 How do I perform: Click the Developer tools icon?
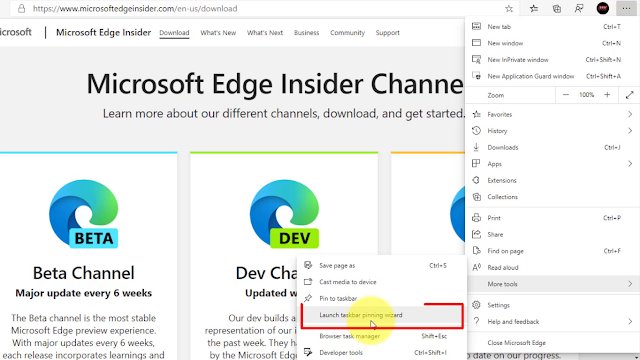pyautogui.click(x=308, y=352)
